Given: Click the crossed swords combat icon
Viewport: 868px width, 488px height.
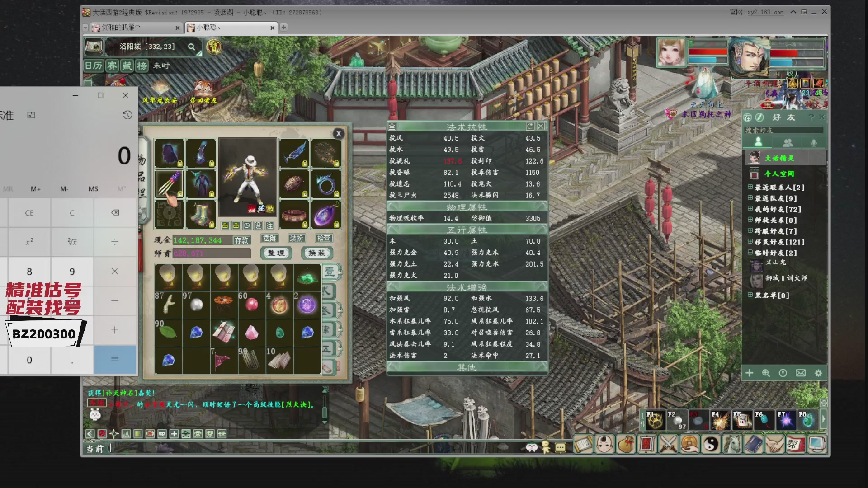Looking at the screenshot, I should coord(668,445).
